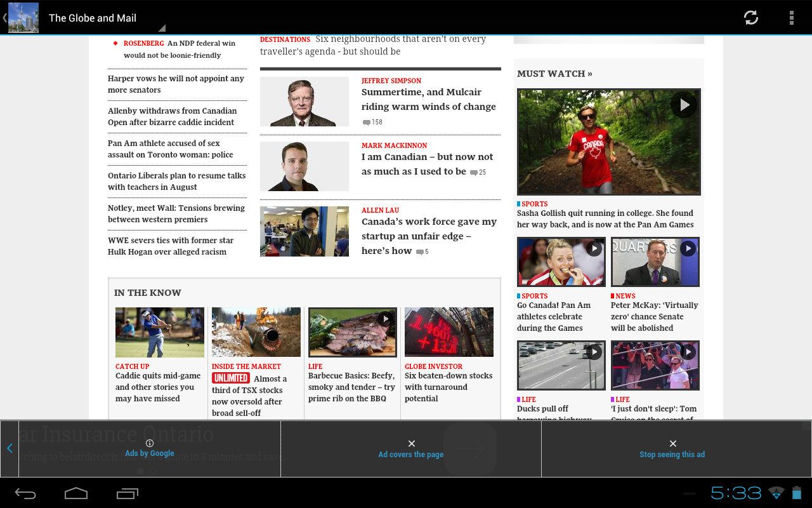
Task: Click the CATCH UP category label
Action: [x=133, y=366]
